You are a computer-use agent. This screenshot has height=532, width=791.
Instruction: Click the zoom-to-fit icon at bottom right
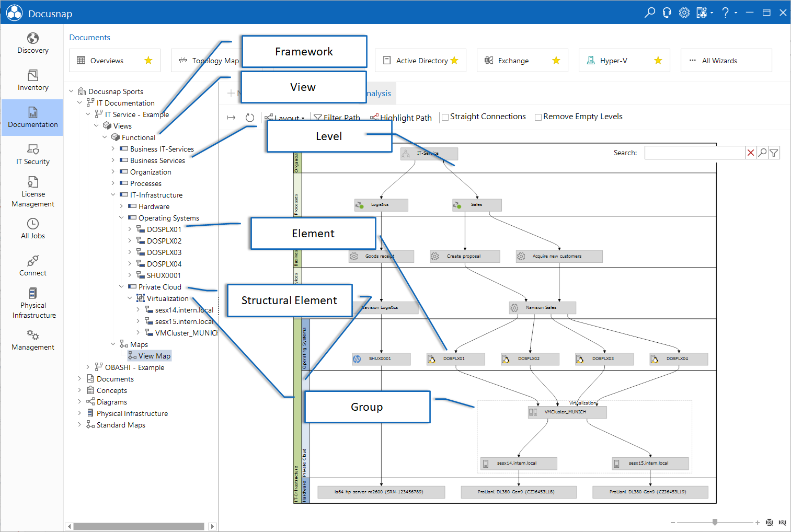[x=769, y=522]
